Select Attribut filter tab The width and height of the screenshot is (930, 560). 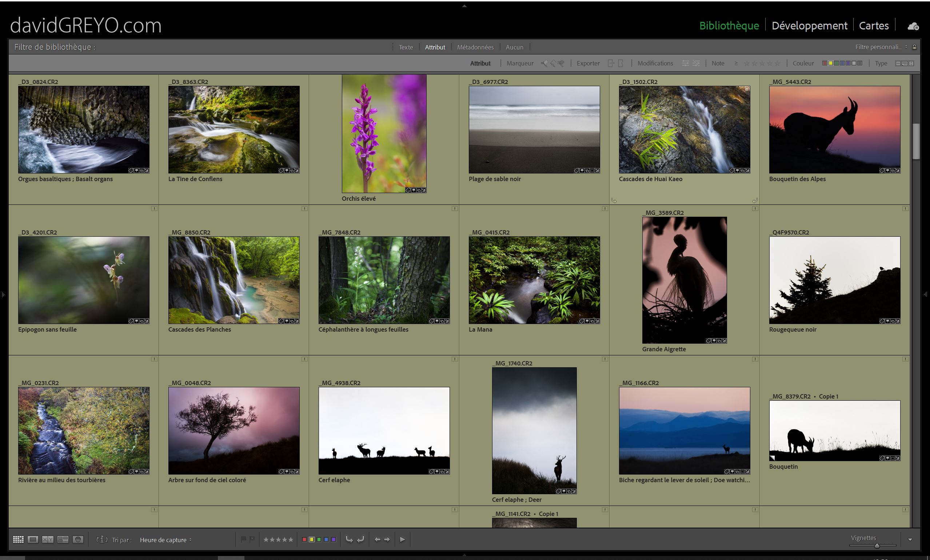click(x=435, y=47)
